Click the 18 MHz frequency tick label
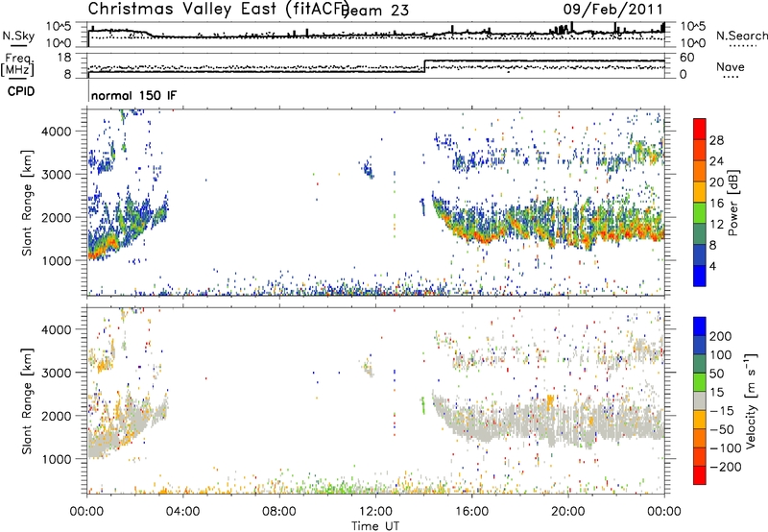Image resolution: width=768 pixels, height=532 pixels. (x=64, y=58)
